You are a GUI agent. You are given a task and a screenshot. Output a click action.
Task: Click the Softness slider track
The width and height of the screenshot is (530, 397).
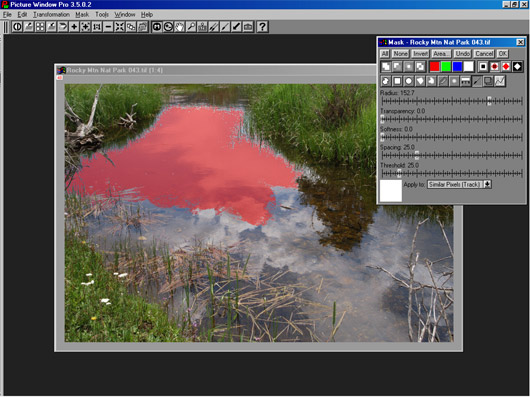click(452, 137)
